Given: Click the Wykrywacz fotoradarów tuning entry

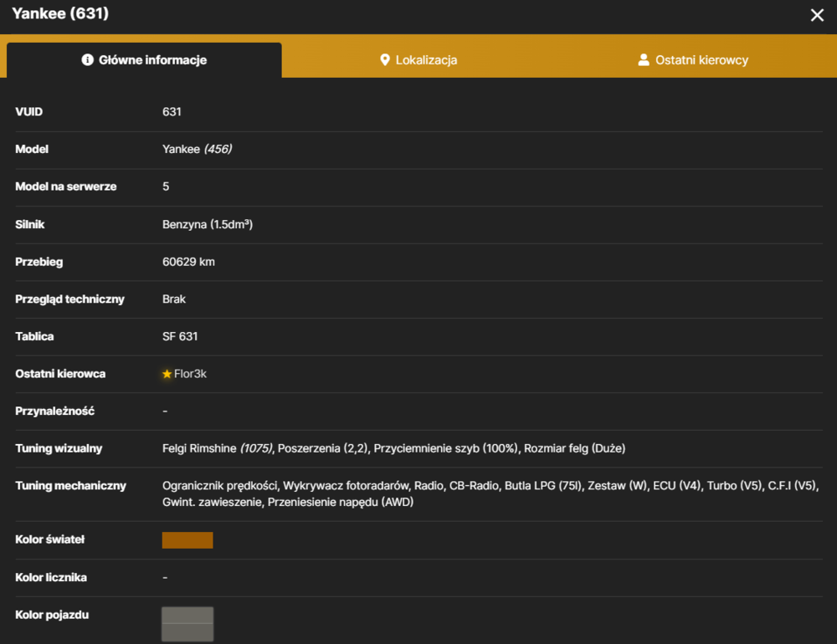Looking at the screenshot, I should click(x=346, y=486).
